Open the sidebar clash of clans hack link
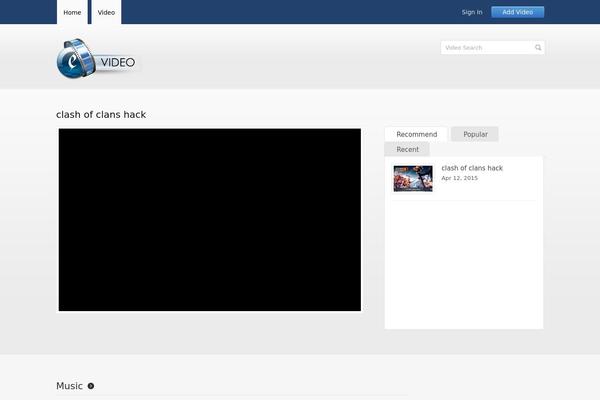 472,168
